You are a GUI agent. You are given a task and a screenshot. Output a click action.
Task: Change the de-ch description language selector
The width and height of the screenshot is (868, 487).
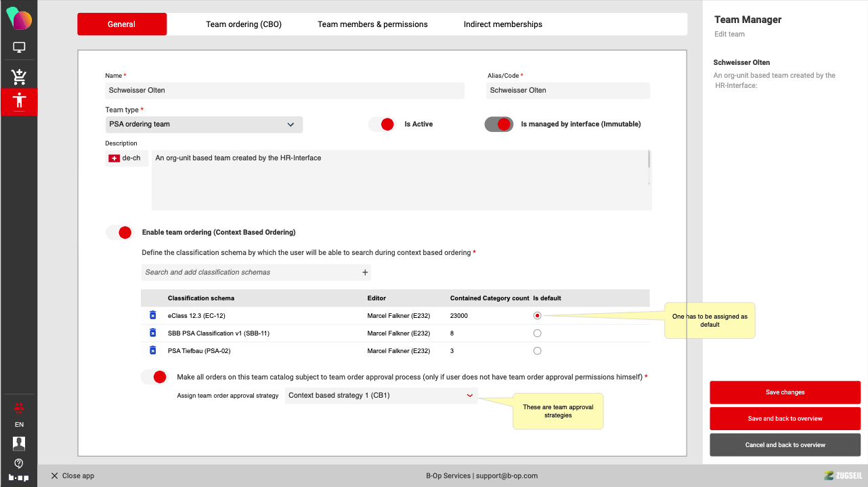click(126, 158)
